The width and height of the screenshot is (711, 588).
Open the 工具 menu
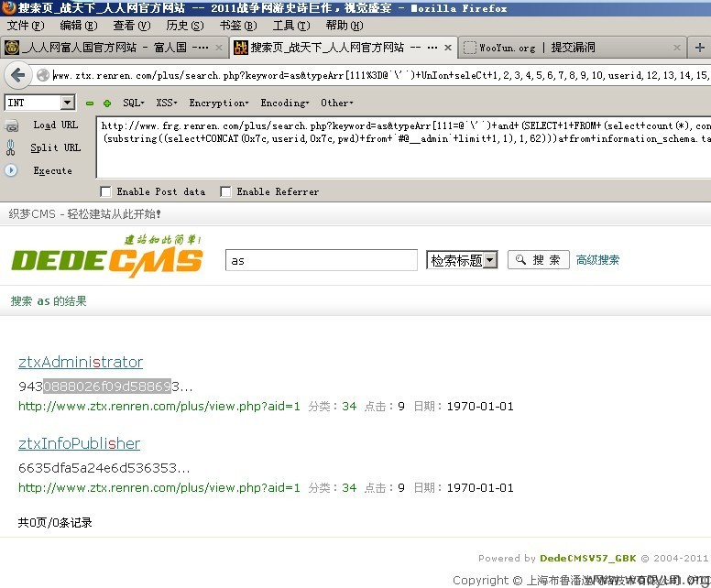[x=291, y=26]
